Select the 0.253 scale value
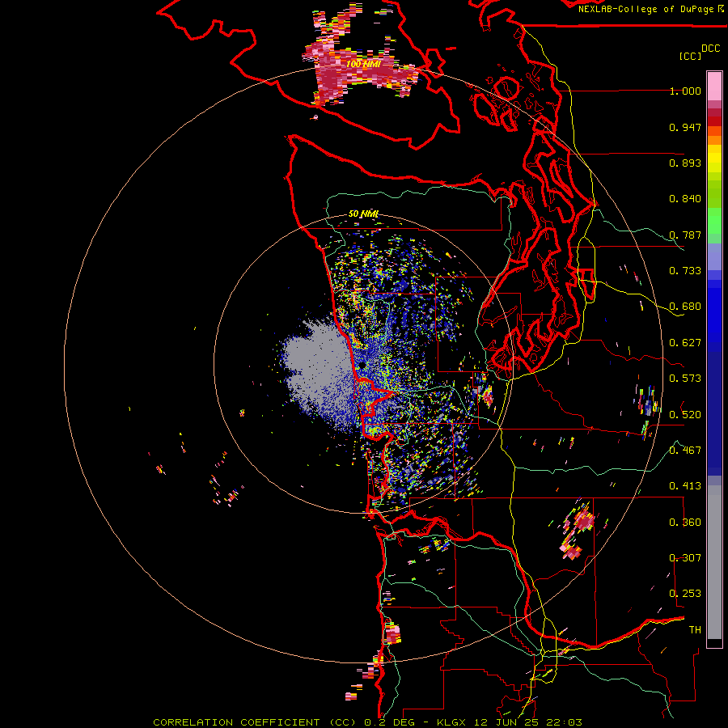The width and height of the screenshot is (728, 728). point(685,594)
